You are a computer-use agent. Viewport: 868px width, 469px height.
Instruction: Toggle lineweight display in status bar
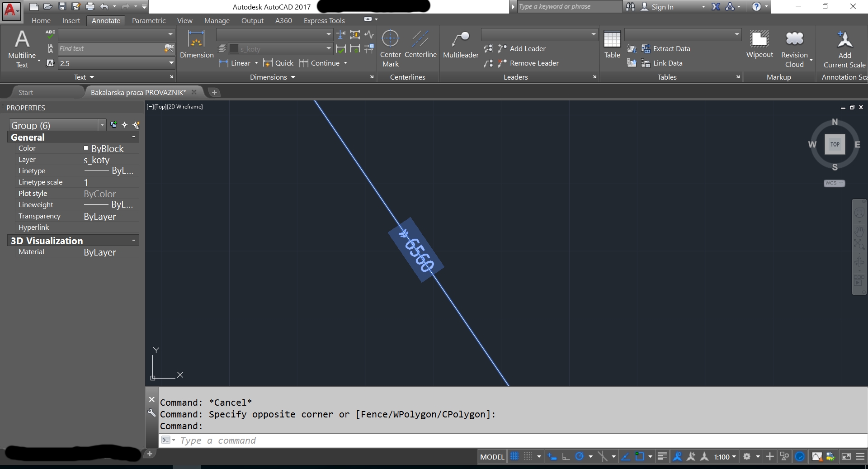662,457
